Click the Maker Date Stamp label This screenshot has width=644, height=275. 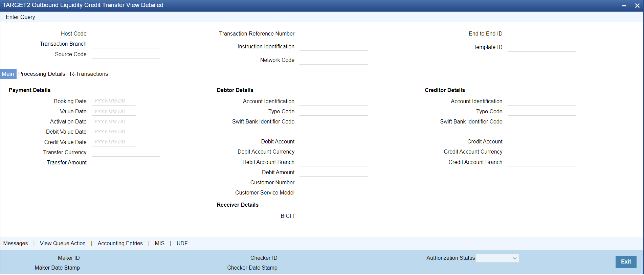click(x=57, y=268)
